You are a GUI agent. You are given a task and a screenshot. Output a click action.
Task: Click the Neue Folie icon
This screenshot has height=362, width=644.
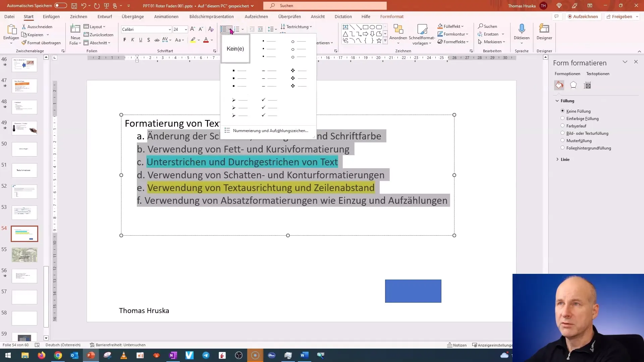(75, 29)
